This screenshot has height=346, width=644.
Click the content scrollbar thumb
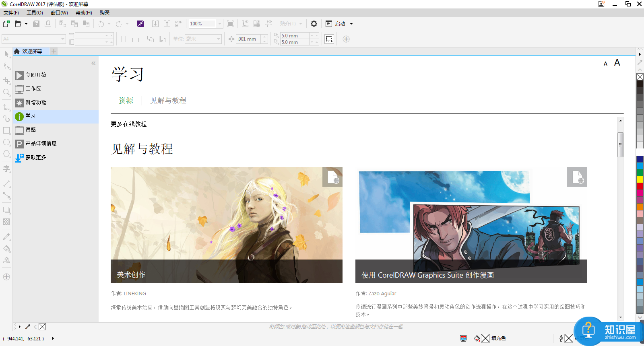621,145
